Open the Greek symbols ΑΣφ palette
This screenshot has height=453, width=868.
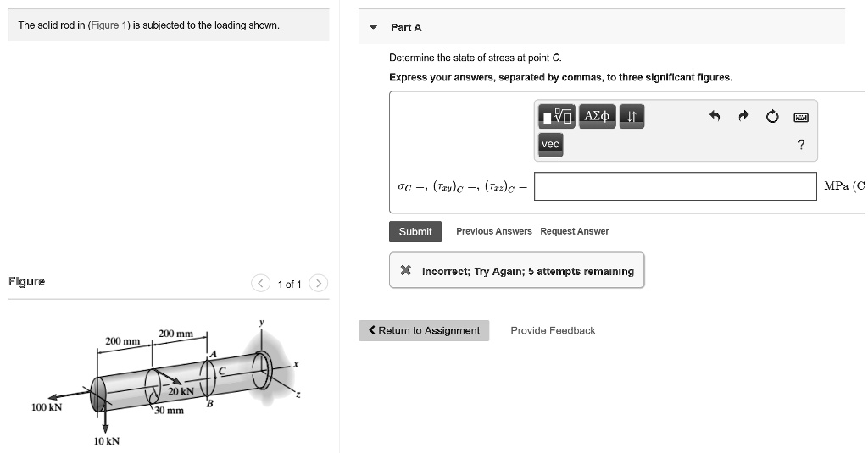coord(597,115)
